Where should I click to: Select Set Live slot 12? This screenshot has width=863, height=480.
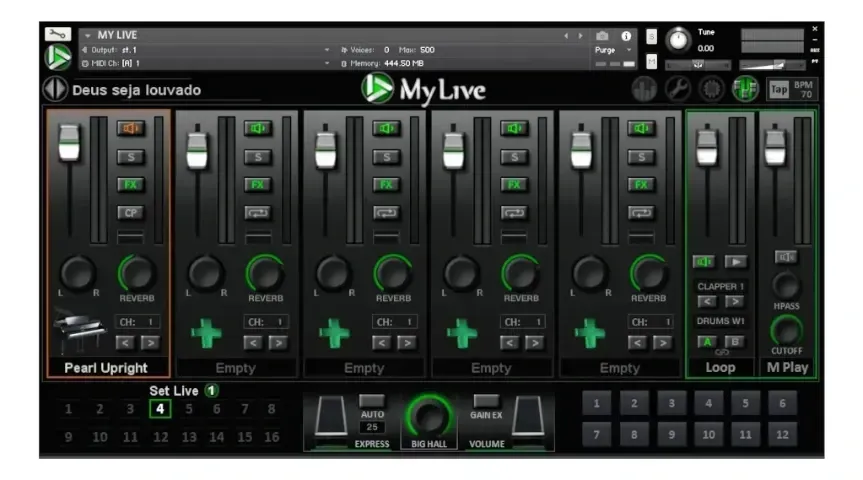pyautogui.click(x=160, y=437)
